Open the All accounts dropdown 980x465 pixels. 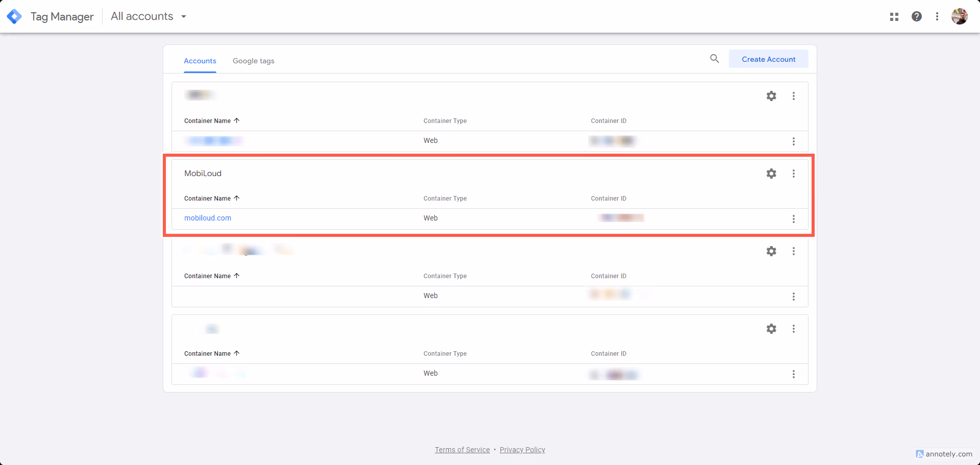pyautogui.click(x=149, y=16)
